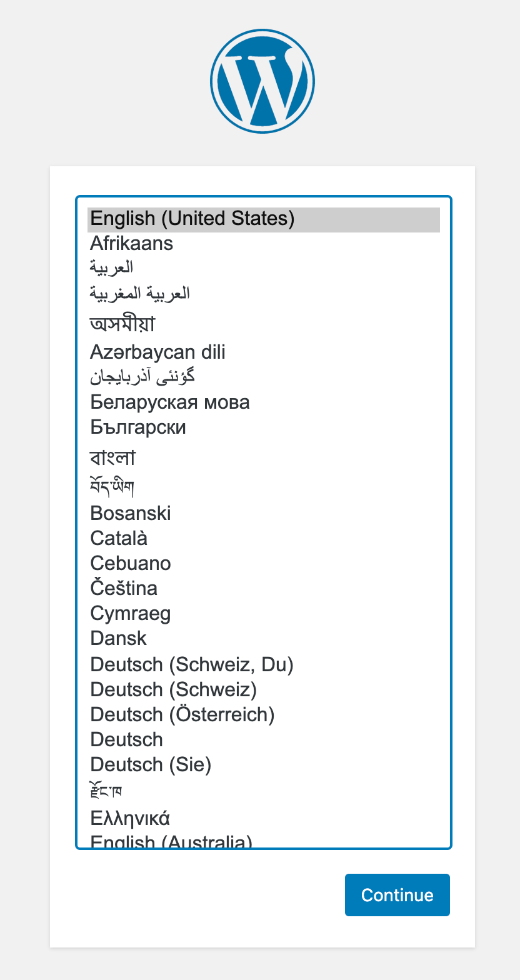The image size is (520, 980).
Task: Select Dansk as the language
Action: tap(119, 639)
